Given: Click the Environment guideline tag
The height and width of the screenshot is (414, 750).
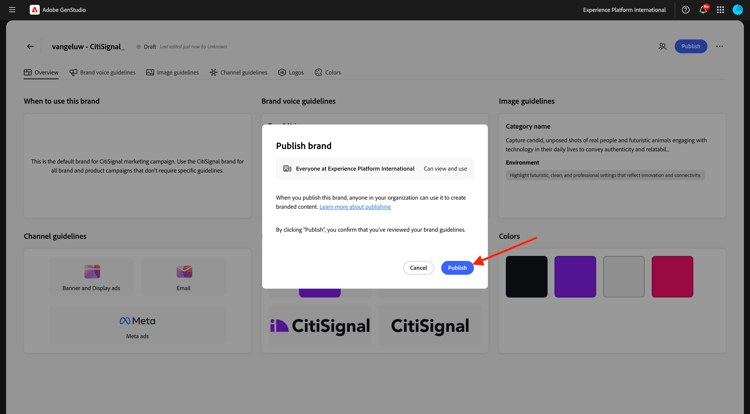Looking at the screenshot, I should pyautogui.click(x=605, y=175).
